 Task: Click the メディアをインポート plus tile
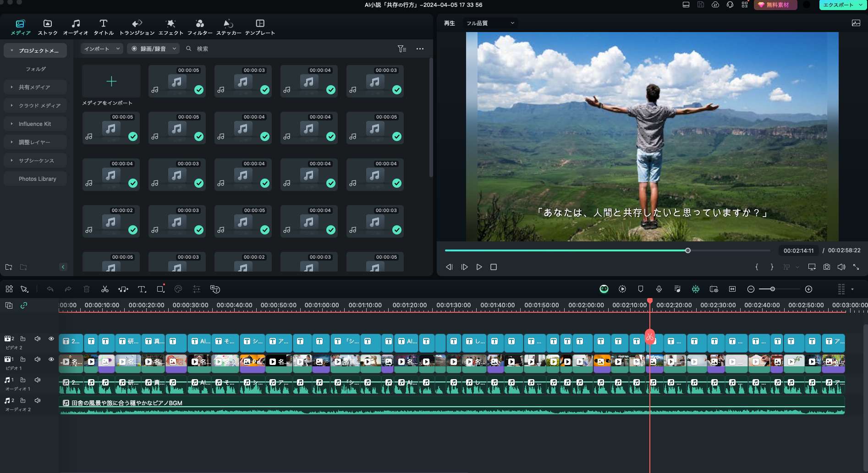(111, 81)
